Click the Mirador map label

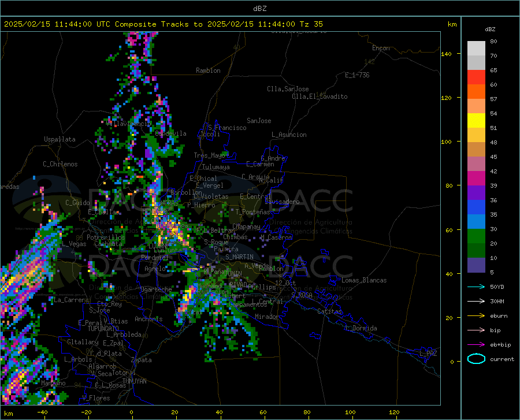point(267,317)
